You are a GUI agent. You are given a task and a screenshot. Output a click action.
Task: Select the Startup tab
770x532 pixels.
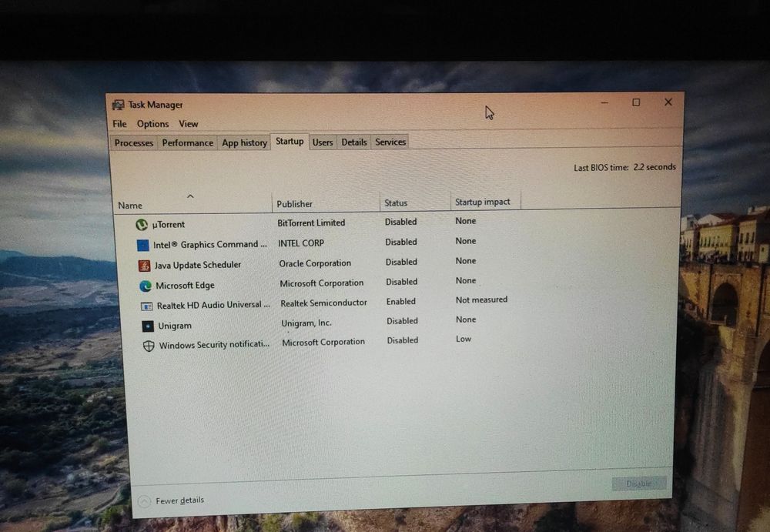click(290, 142)
